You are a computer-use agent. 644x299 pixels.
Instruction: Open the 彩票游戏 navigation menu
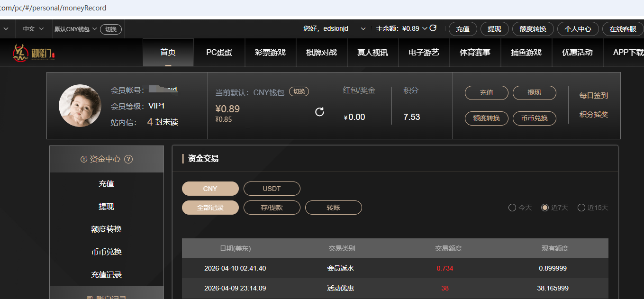coord(270,53)
